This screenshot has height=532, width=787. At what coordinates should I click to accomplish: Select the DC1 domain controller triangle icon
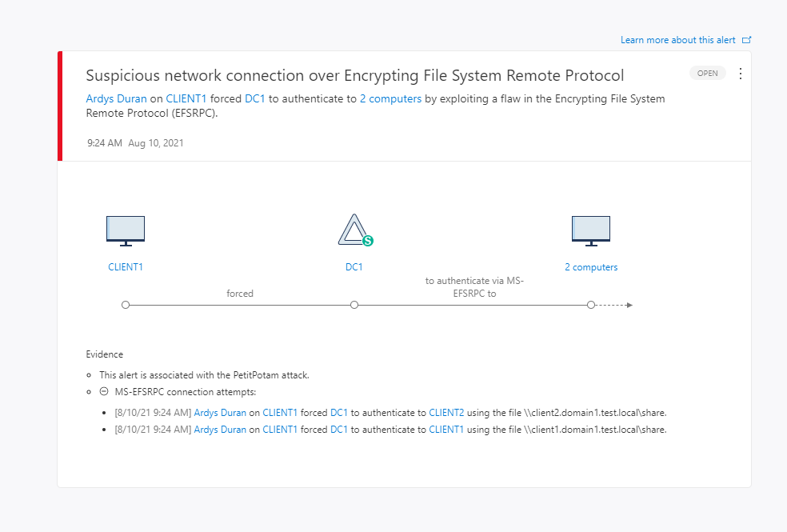[x=355, y=230]
